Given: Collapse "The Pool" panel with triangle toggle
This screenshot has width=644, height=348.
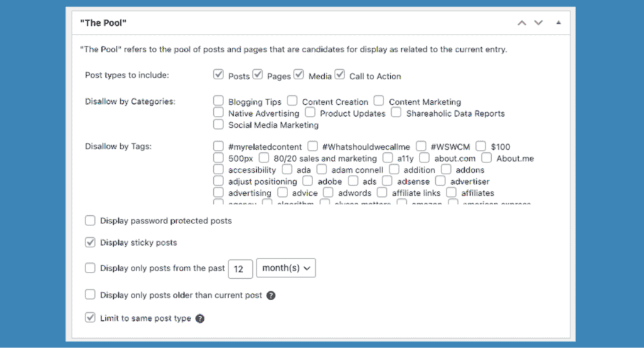Looking at the screenshot, I should [x=558, y=23].
